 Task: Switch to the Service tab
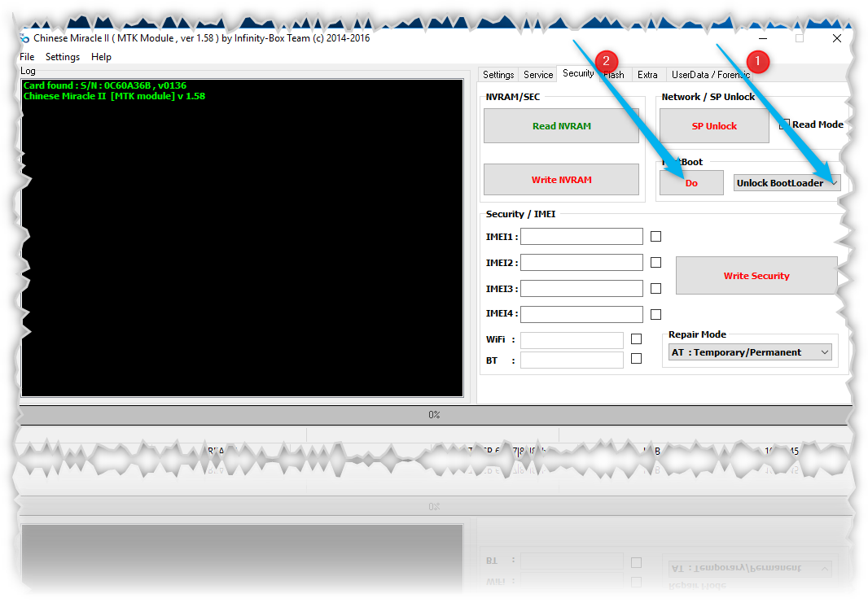tap(538, 75)
